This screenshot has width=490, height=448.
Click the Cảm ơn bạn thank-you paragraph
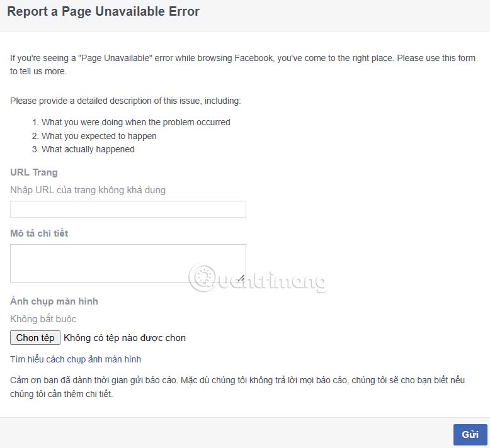pos(237,387)
